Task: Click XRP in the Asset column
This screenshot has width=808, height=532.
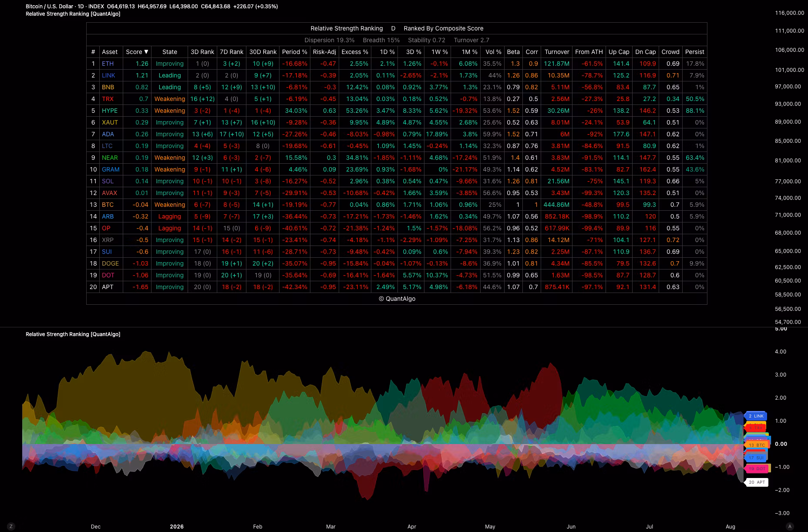Action: (108, 240)
